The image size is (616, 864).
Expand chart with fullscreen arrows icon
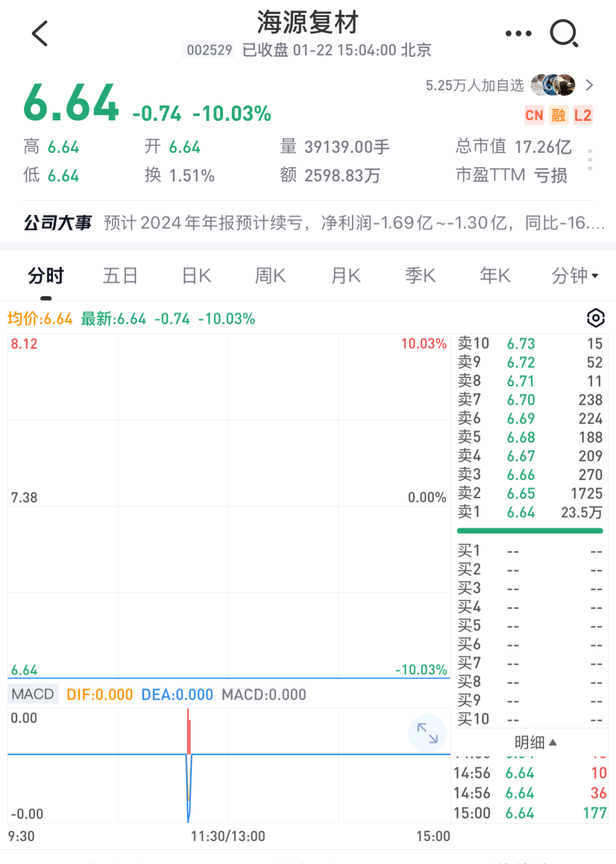(427, 733)
